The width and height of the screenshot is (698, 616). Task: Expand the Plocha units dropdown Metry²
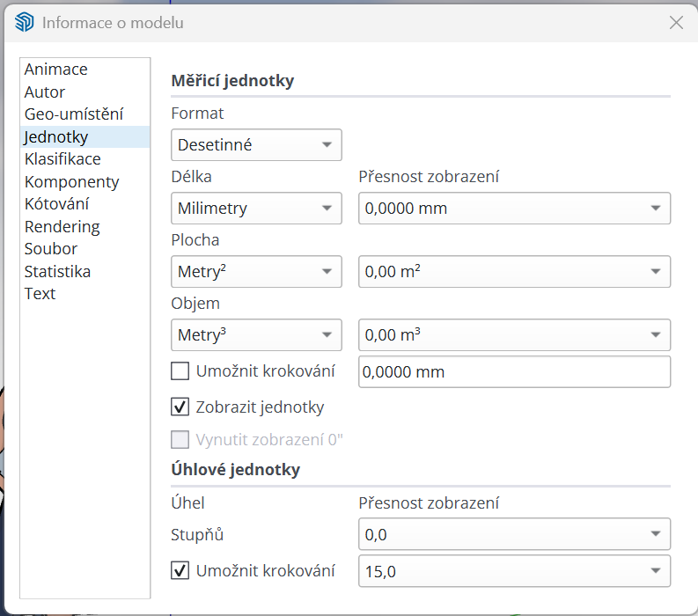(x=256, y=272)
